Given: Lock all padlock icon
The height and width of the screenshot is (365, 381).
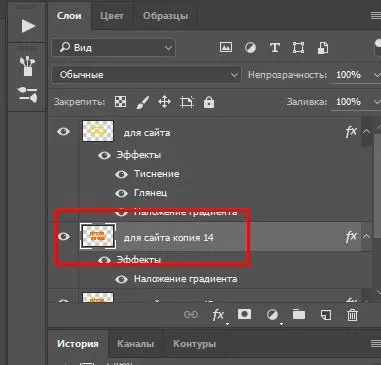Looking at the screenshot, I should click(x=209, y=102).
